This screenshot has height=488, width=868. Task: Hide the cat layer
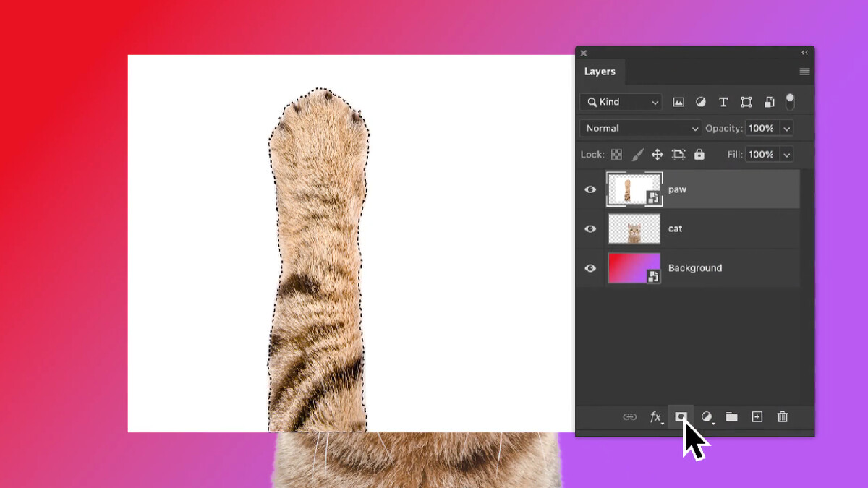[x=590, y=228]
